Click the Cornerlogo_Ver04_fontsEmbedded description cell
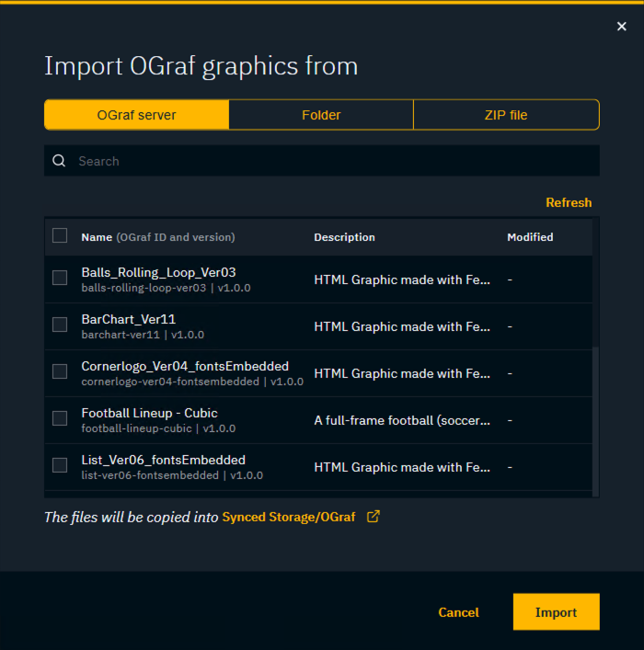 pos(402,373)
